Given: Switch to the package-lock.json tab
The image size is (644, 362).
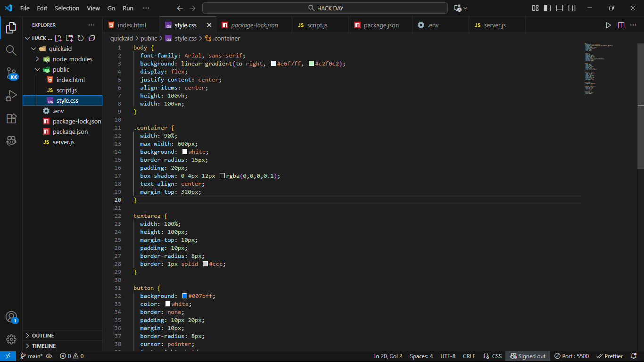Looking at the screenshot, I should (254, 25).
